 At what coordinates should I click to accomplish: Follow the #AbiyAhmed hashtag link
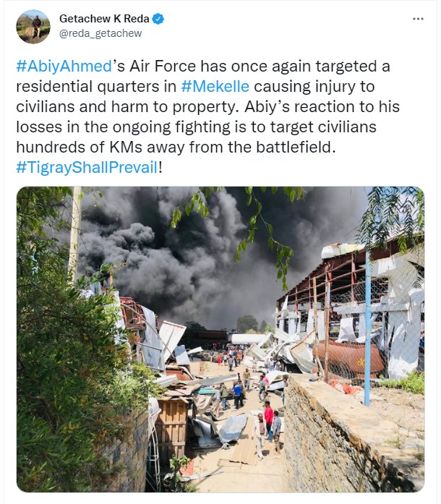(64, 67)
